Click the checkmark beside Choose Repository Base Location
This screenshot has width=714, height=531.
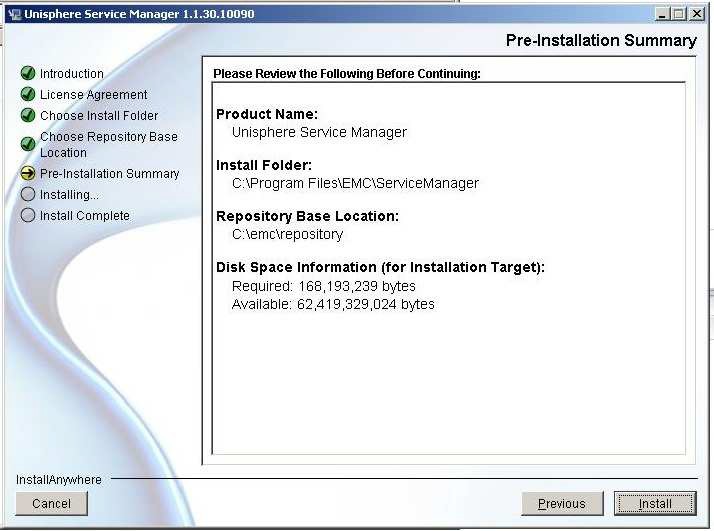[28, 144]
